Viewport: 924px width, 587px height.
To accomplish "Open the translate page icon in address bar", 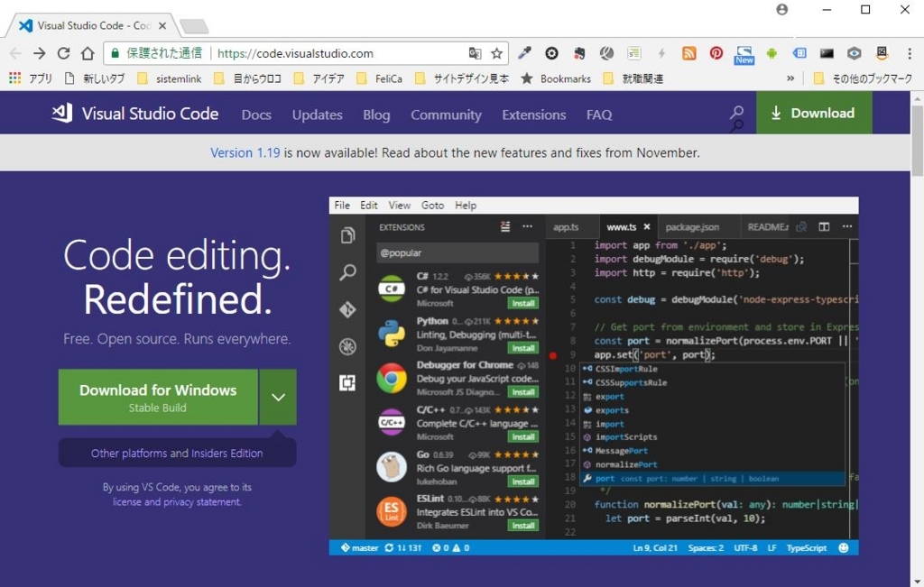I will 475,53.
